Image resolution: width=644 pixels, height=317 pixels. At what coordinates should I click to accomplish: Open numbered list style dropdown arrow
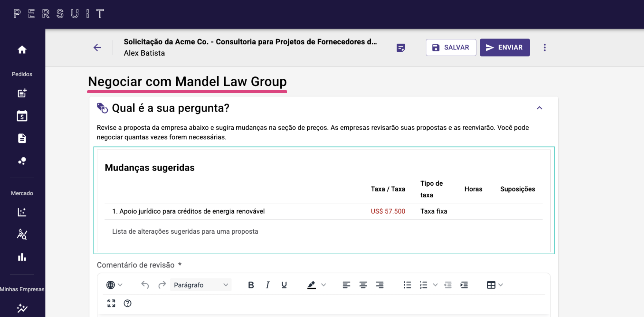tap(435, 285)
